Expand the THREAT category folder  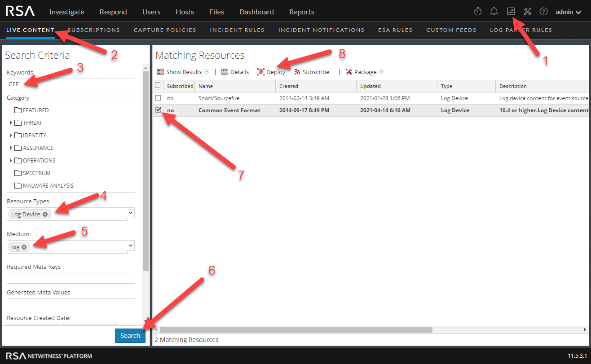click(x=11, y=123)
